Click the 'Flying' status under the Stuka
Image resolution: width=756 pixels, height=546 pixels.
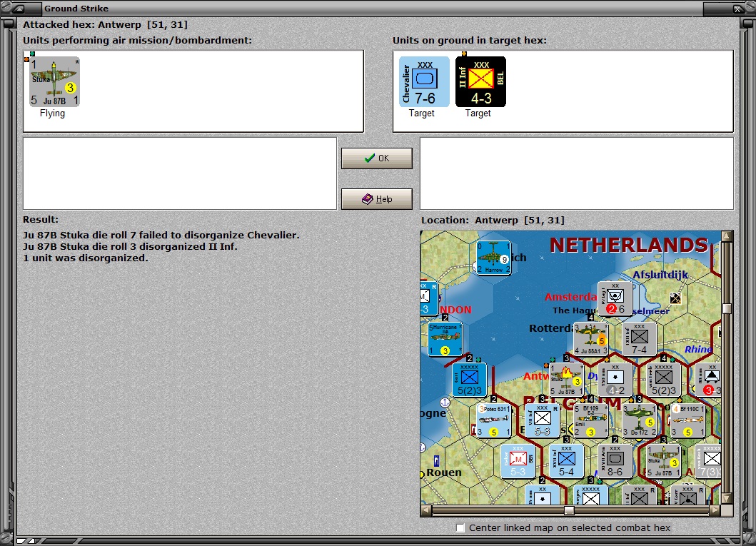[52, 113]
